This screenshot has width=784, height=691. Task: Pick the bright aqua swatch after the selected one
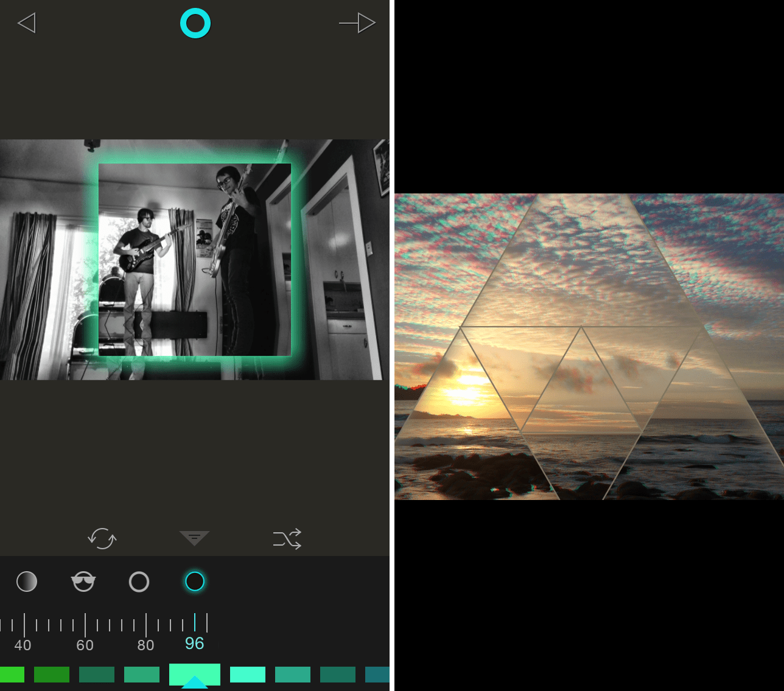[248, 675]
